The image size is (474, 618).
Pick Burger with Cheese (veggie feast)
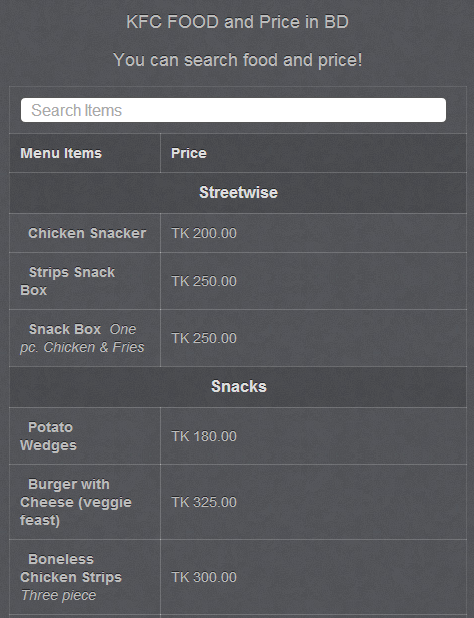pyautogui.click(x=76, y=502)
